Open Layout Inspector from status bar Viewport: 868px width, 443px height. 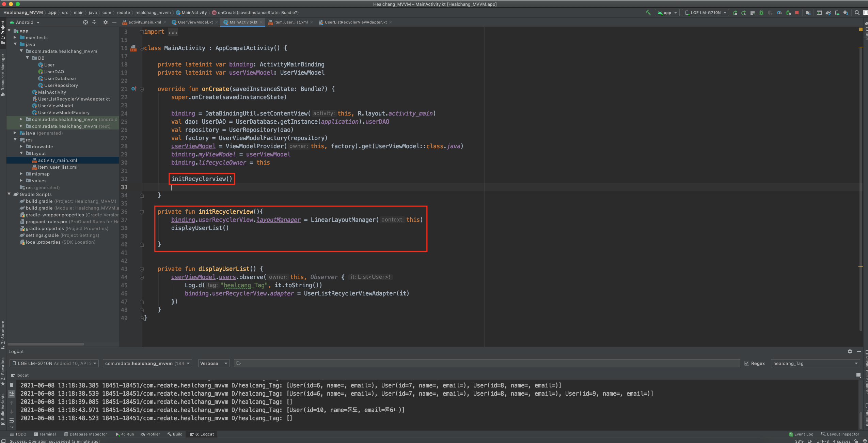[840, 434]
